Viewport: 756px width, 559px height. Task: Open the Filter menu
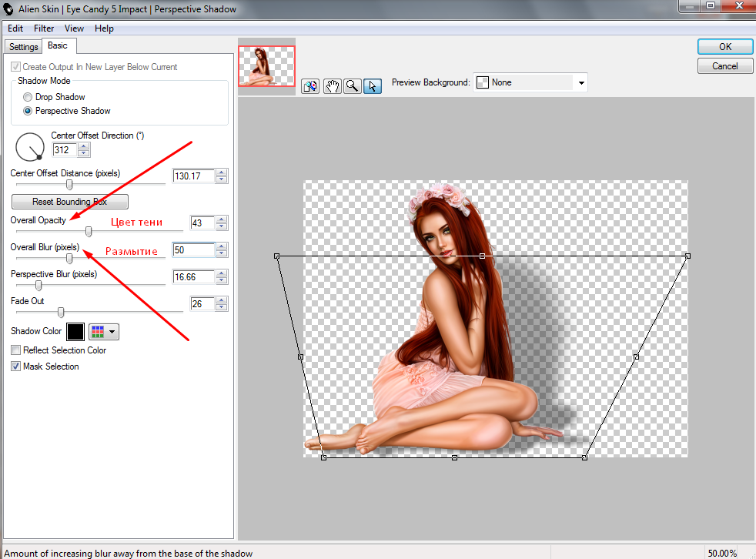pos(44,28)
